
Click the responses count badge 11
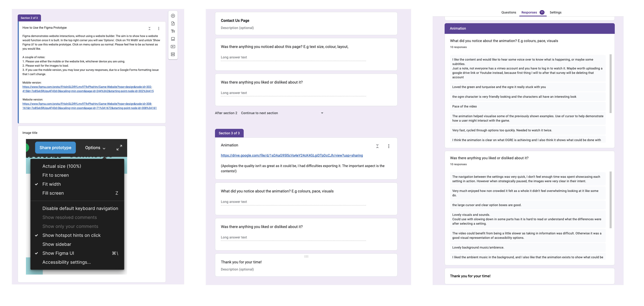(542, 12)
